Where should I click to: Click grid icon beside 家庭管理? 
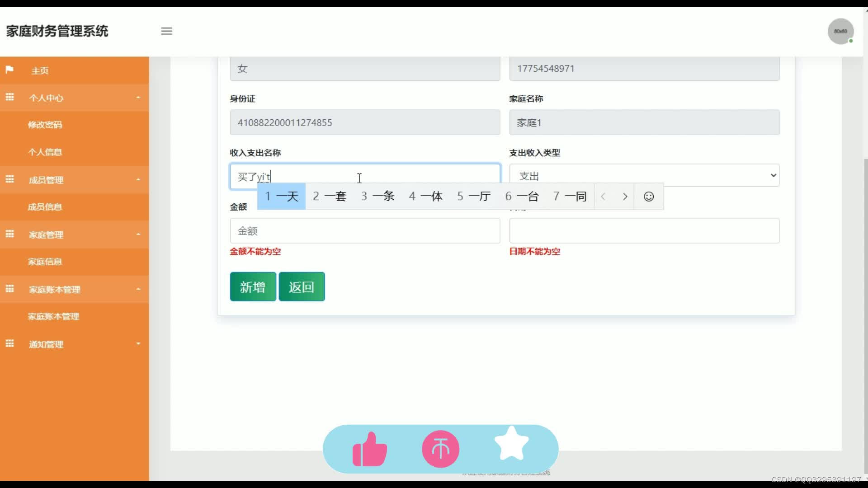[x=9, y=234]
